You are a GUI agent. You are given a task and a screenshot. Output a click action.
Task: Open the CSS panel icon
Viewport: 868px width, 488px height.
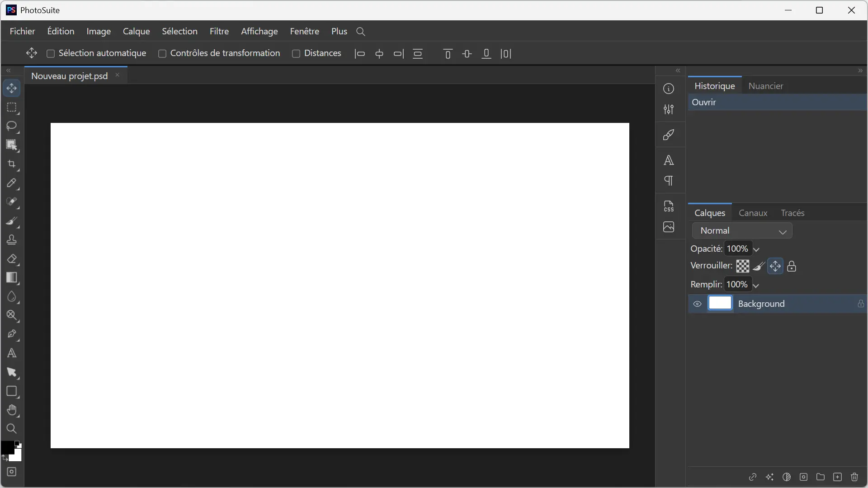pos(669,206)
